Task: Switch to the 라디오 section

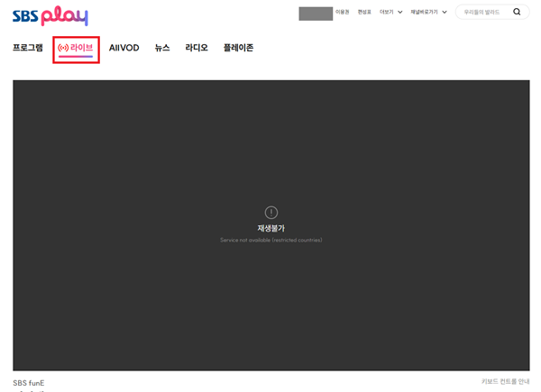Action: tap(197, 48)
